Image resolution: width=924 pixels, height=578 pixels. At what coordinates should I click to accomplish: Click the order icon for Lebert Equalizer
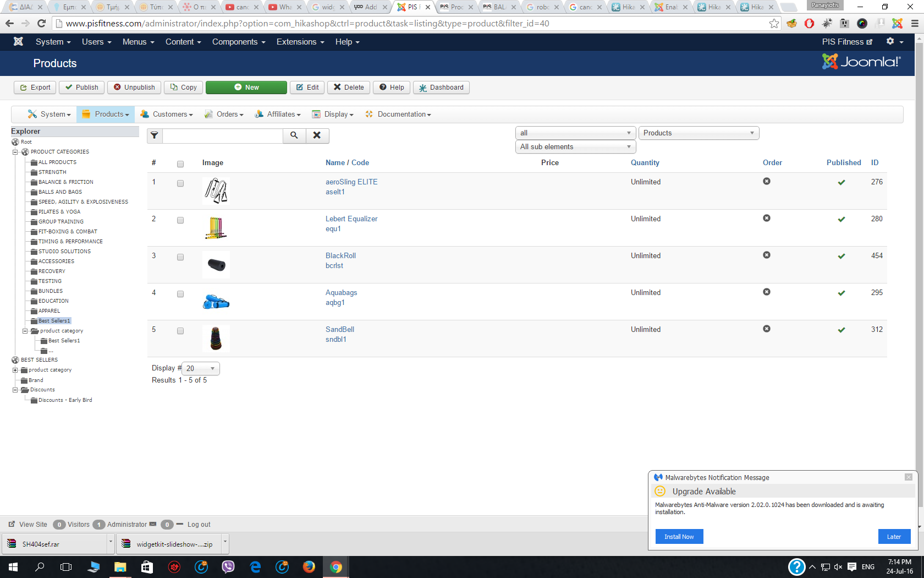(767, 218)
